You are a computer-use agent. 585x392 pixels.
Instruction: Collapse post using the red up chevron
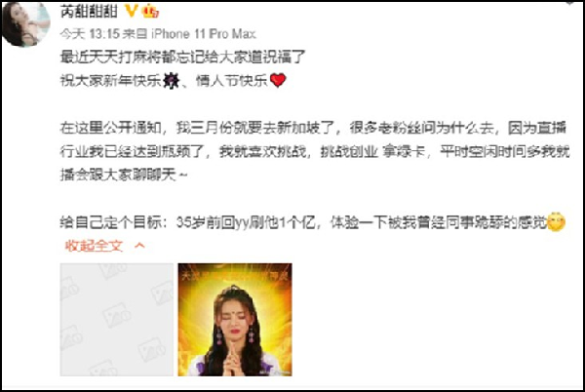coord(139,246)
